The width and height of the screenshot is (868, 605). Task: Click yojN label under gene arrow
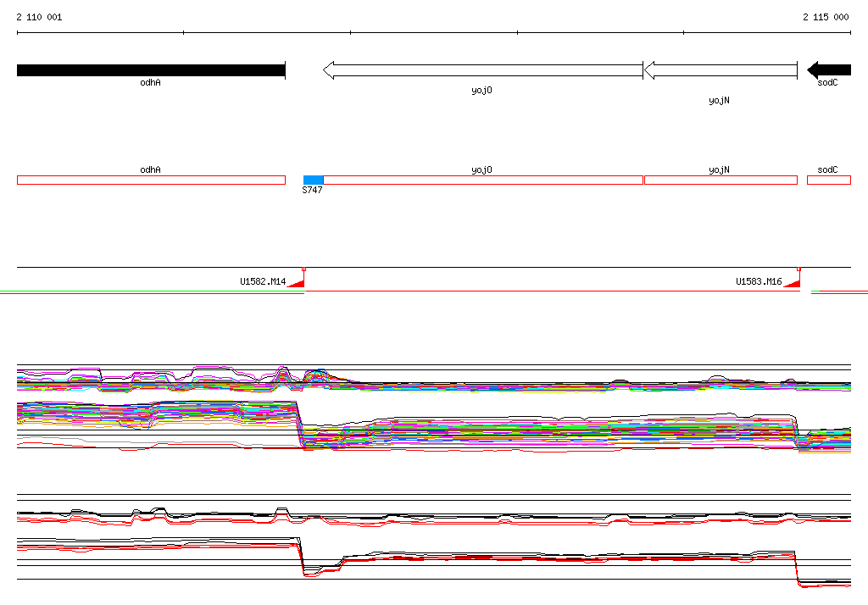(x=719, y=100)
